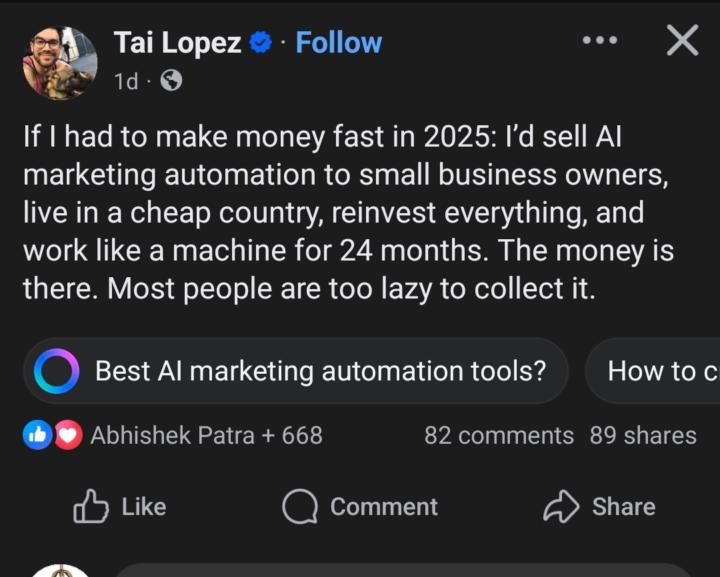Screen dimensions: 720x577
Task: Click the blue verified badge
Action: tap(261, 44)
